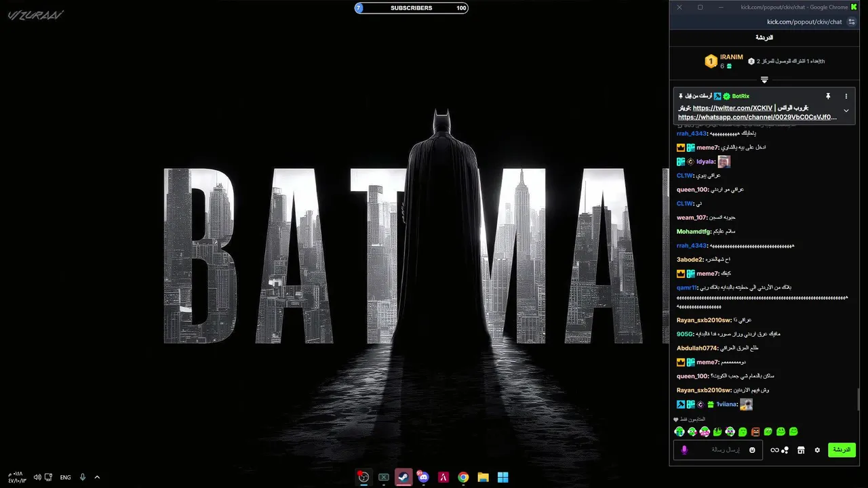Show hidden tray icons chevron
The image size is (868, 488).
[97, 477]
